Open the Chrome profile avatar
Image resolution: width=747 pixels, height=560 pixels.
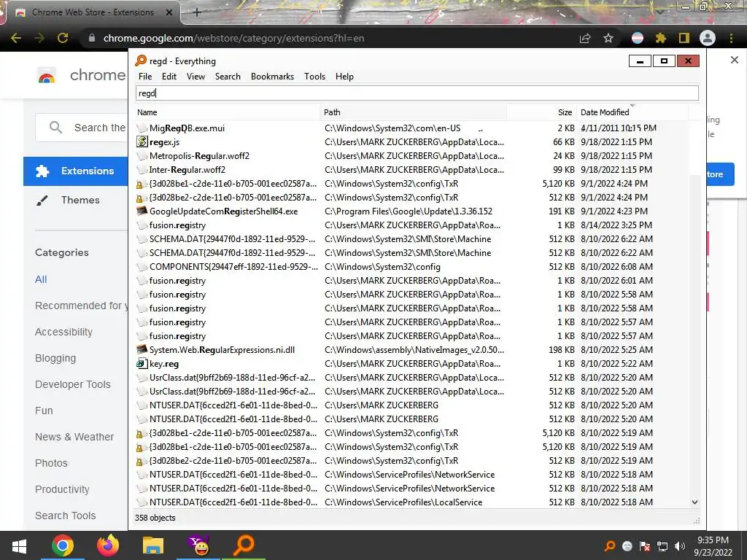click(x=708, y=38)
